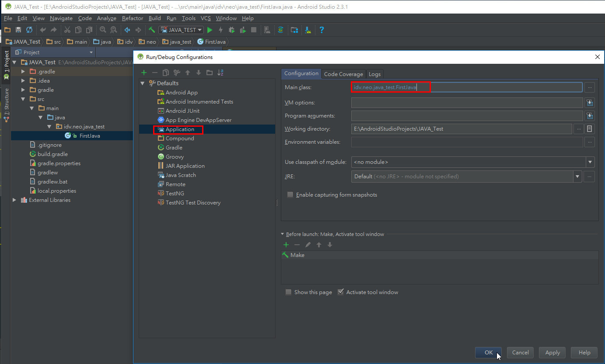Viewport: 605px width, 364px height.
Task: Open the VCS menu
Action: pos(206,18)
